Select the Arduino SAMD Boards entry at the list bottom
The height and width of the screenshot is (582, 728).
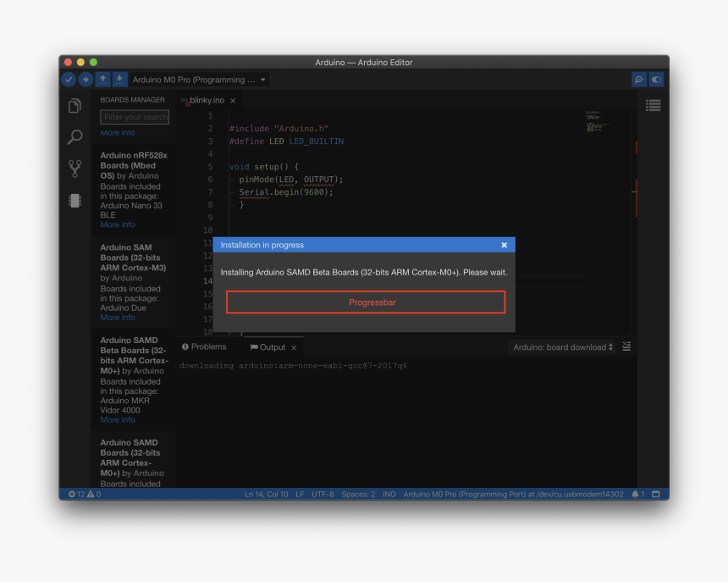134,460
